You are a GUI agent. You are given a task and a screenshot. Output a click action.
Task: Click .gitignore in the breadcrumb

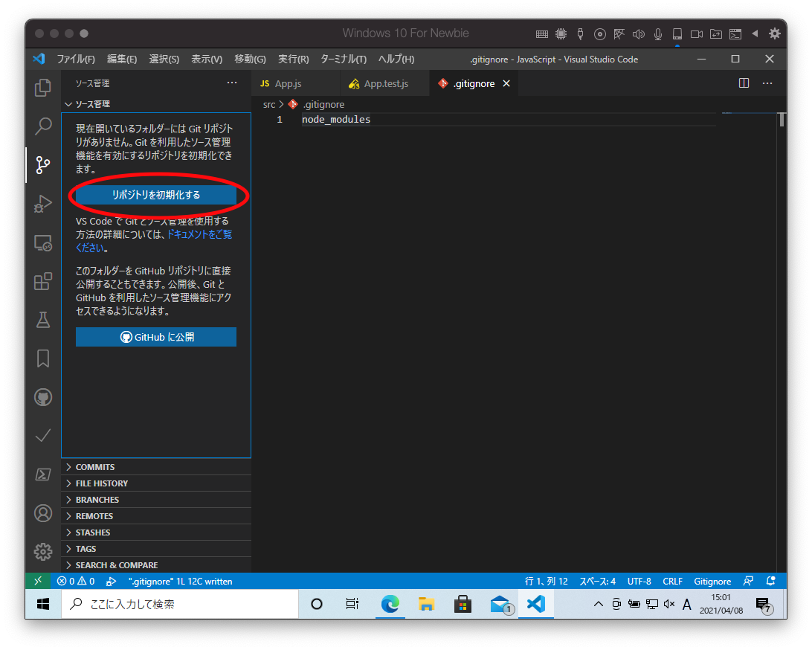coord(323,105)
